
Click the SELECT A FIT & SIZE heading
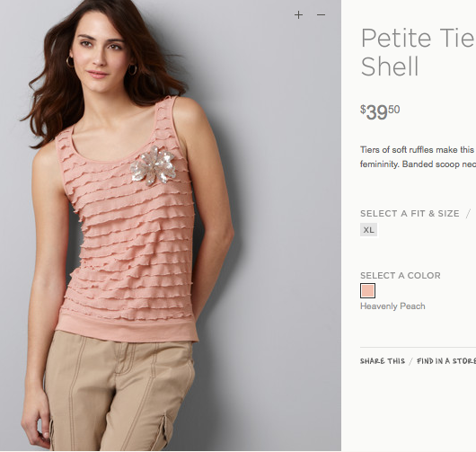point(410,213)
